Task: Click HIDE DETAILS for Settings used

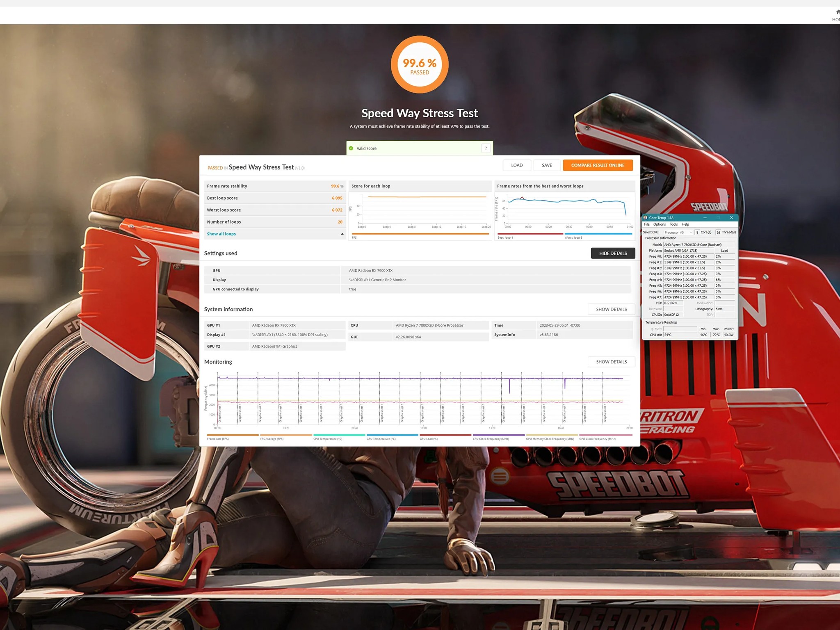Action: 613,253
